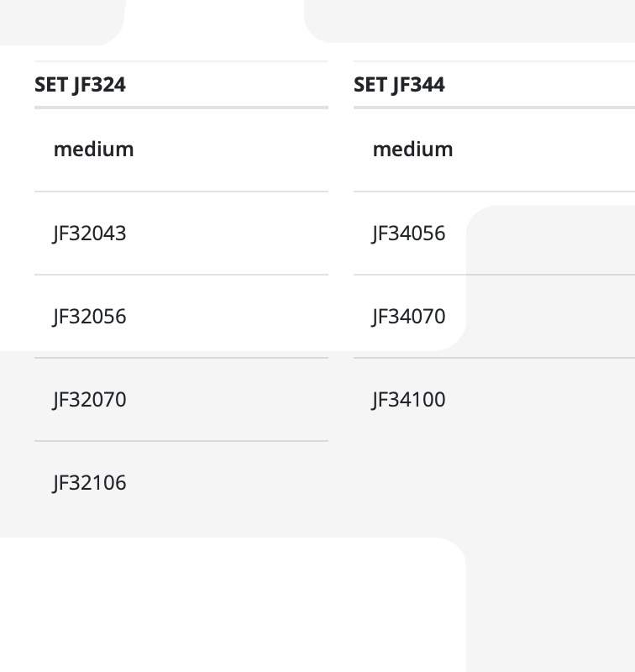The height and width of the screenshot is (672, 635).
Task: Open product code JF32043
Action: tap(90, 234)
